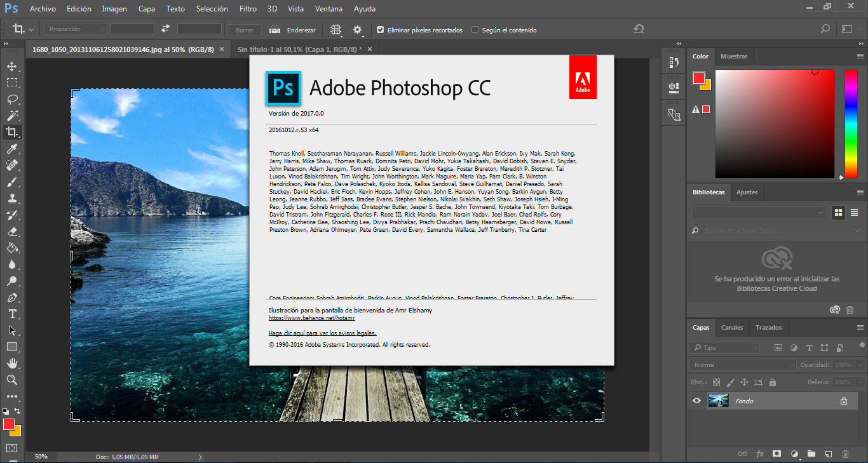Image resolution: width=868 pixels, height=463 pixels.
Task: Select the History Brush tool
Action: click(11, 215)
